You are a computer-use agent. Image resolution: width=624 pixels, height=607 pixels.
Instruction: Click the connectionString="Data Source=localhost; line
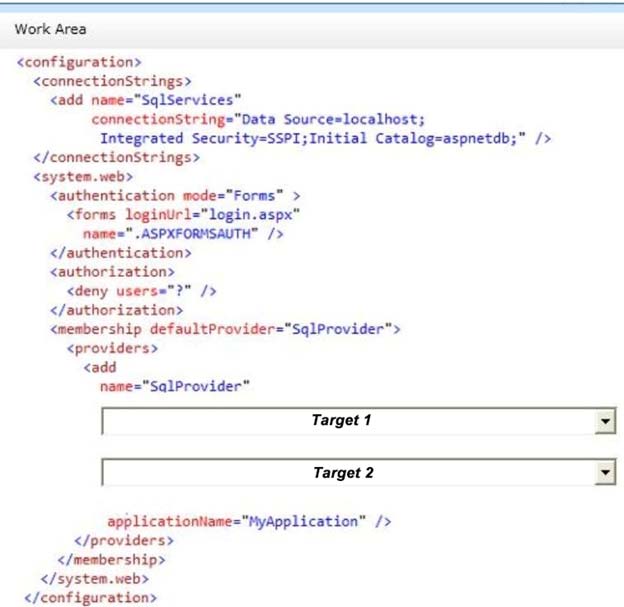tap(258, 119)
